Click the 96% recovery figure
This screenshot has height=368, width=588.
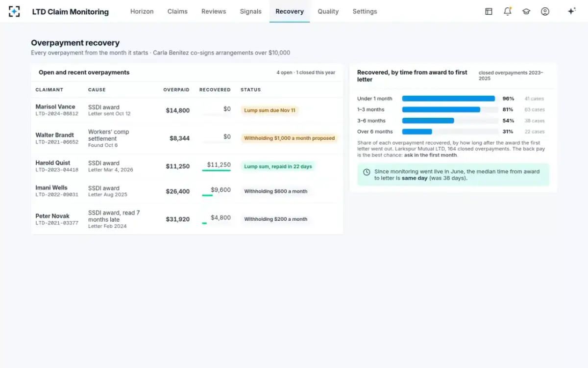click(508, 99)
